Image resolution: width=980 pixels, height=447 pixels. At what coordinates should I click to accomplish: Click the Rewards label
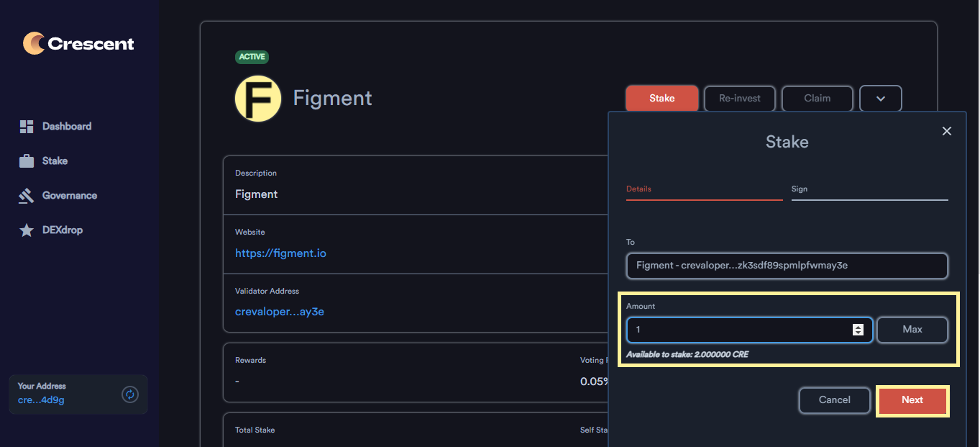(250, 360)
